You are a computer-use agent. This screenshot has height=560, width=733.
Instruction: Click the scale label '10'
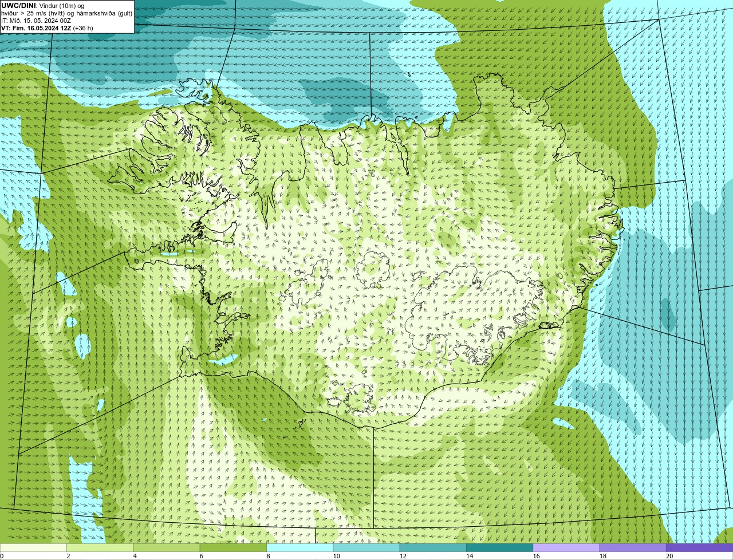pos(336,556)
